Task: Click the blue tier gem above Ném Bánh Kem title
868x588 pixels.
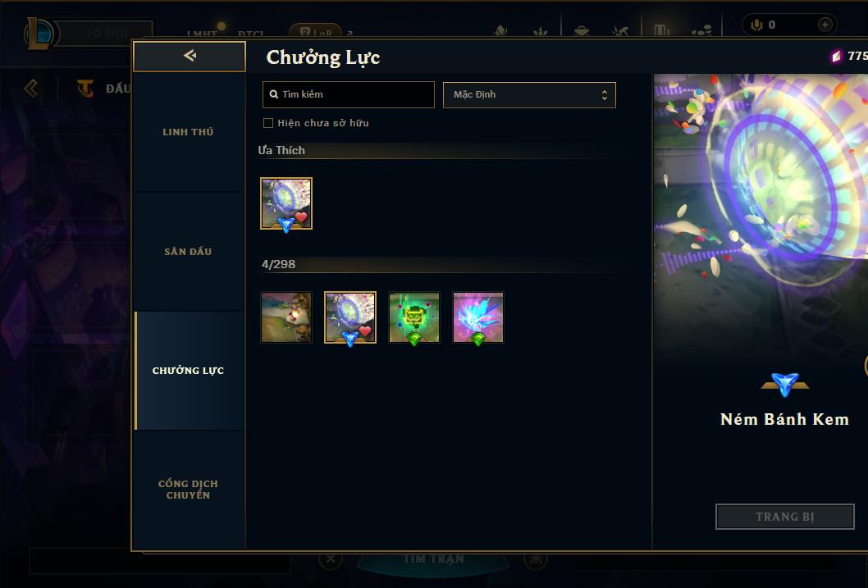Action: coord(785,384)
